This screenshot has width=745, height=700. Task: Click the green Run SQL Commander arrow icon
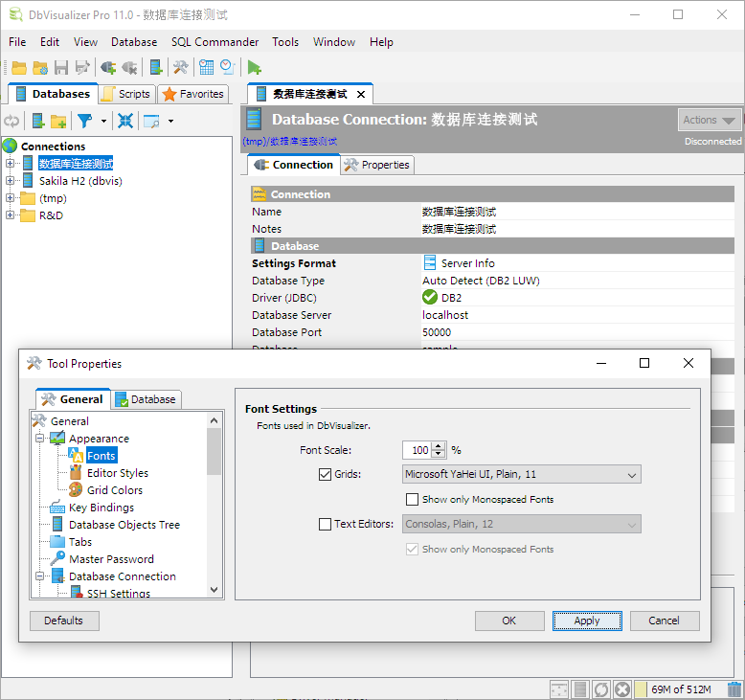pyautogui.click(x=254, y=67)
